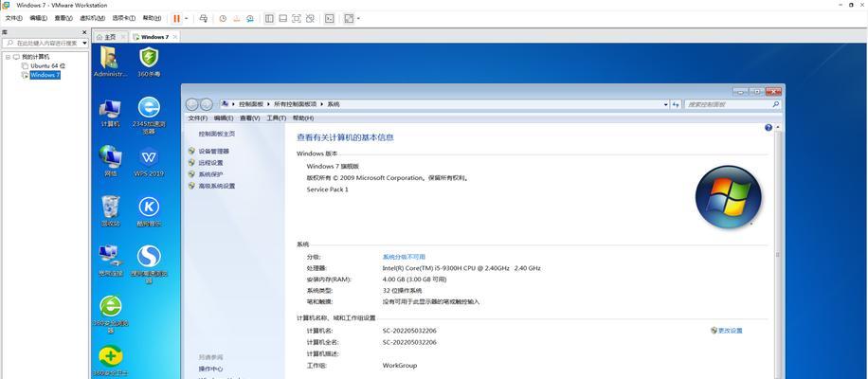Click 更改设置 link
Screen dimensions: 868x379
click(x=731, y=331)
